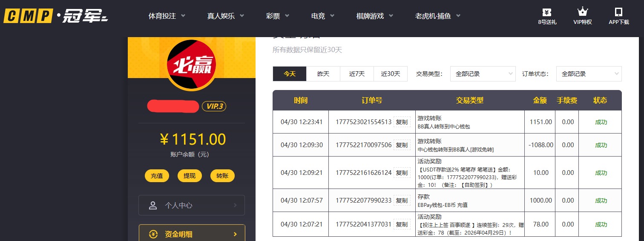Click the amount 78.00 cell
The width and height of the screenshot is (644, 241).
coord(540,224)
